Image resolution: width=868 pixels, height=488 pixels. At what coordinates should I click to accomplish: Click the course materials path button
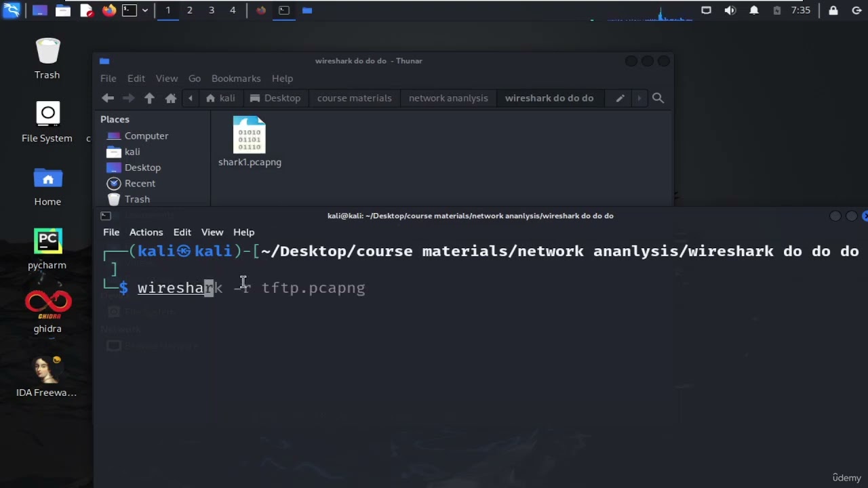pyautogui.click(x=354, y=98)
